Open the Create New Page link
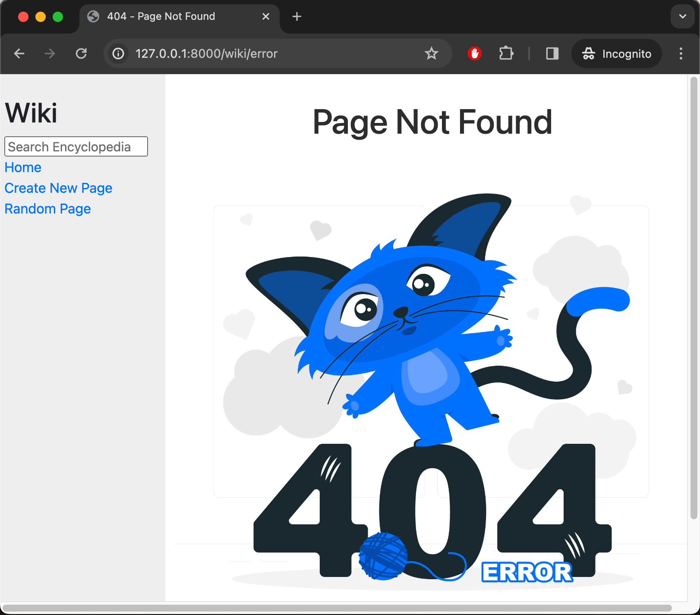700x615 pixels. 58,188
